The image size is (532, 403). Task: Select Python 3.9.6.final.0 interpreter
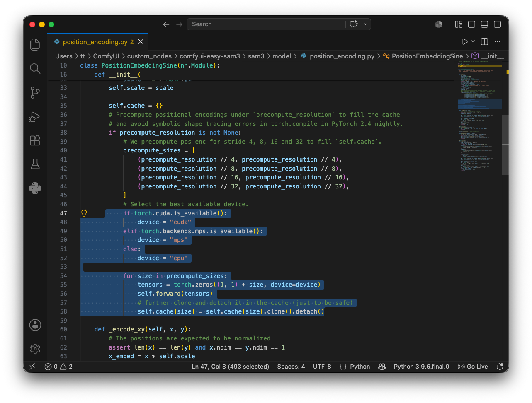[x=421, y=367]
